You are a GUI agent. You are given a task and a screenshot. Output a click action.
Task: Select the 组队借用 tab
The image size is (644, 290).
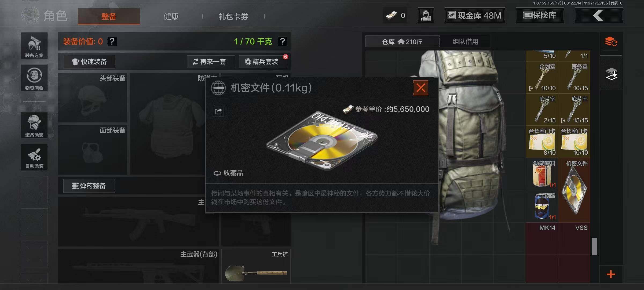point(465,42)
